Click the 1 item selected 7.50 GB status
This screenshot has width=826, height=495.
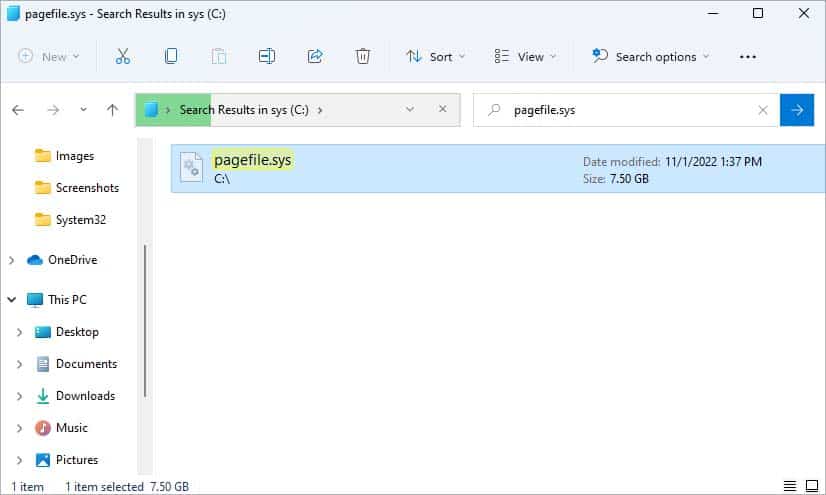tap(127, 487)
